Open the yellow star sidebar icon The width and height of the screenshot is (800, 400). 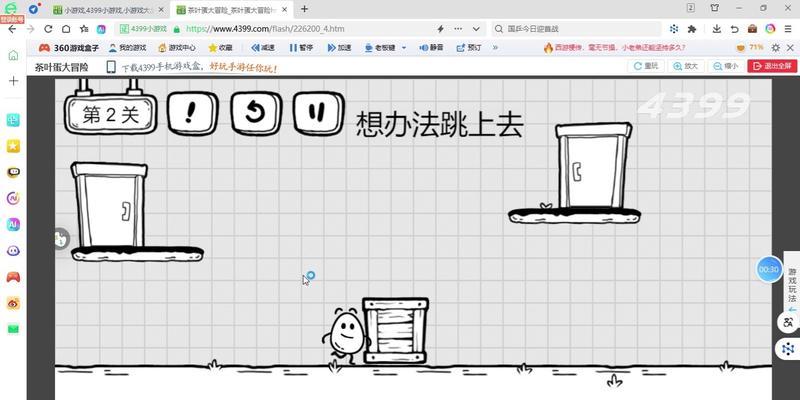[13, 146]
